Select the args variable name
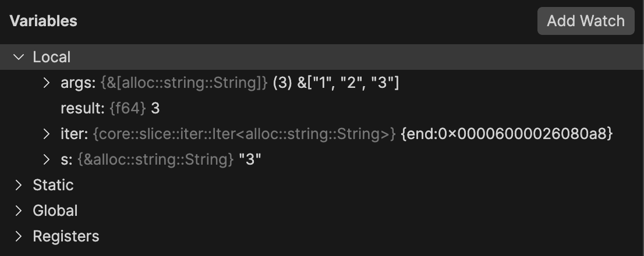The image size is (644, 256). [77, 83]
